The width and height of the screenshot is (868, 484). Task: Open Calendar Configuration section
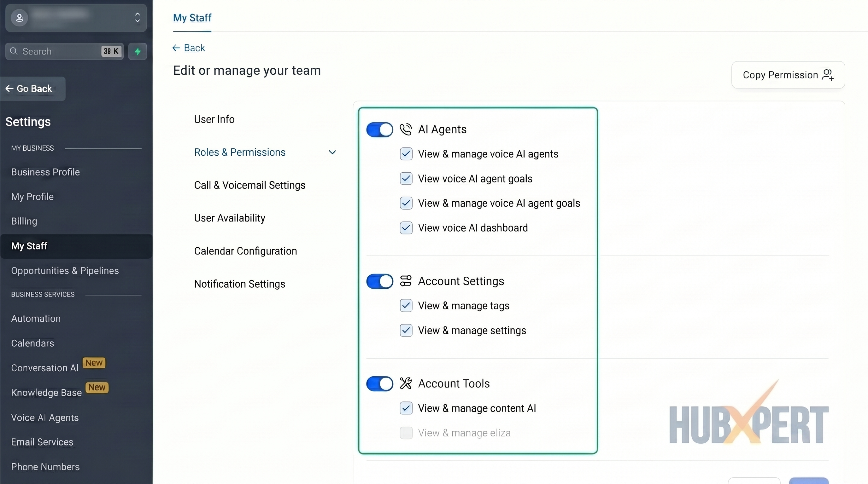[x=246, y=251]
